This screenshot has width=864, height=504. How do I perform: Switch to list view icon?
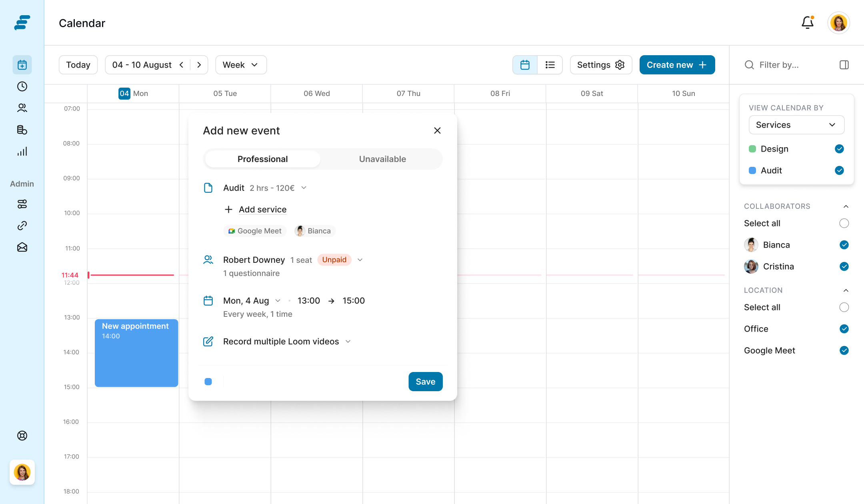click(x=550, y=65)
